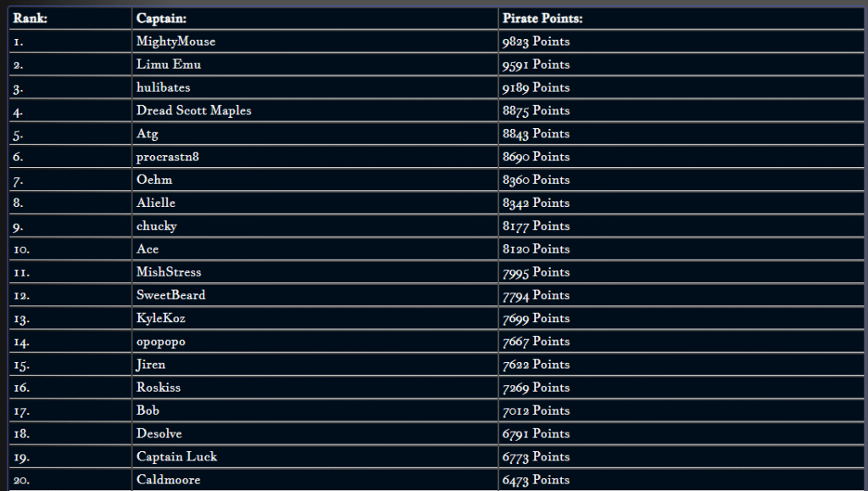The height and width of the screenshot is (491, 868).
Task: Select the MishStress captain entry
Action: (x=169, y=272)
